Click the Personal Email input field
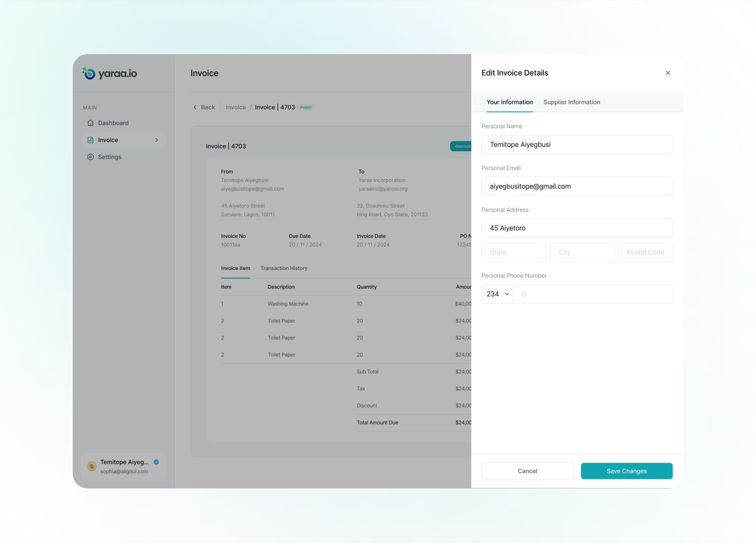 click(x=577, y=186)
